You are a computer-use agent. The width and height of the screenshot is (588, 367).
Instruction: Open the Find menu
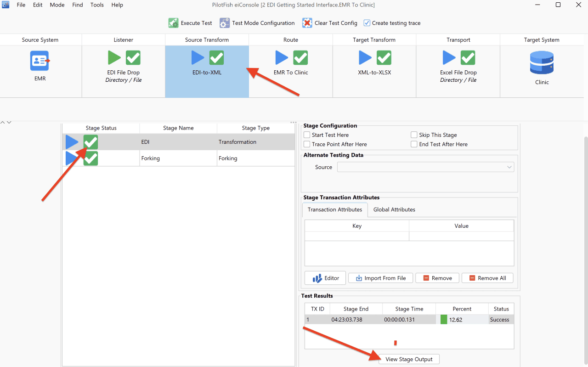pyautogui.click(x=78, y=5)
